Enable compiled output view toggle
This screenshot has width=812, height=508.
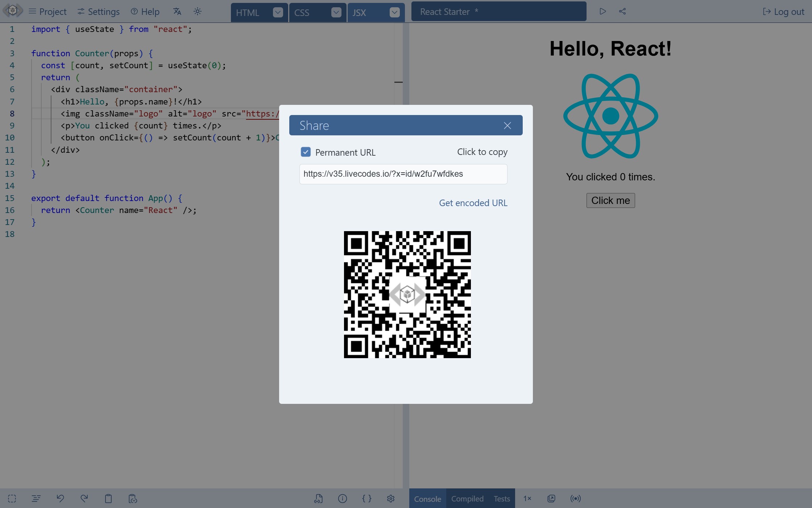pos(467,498)
